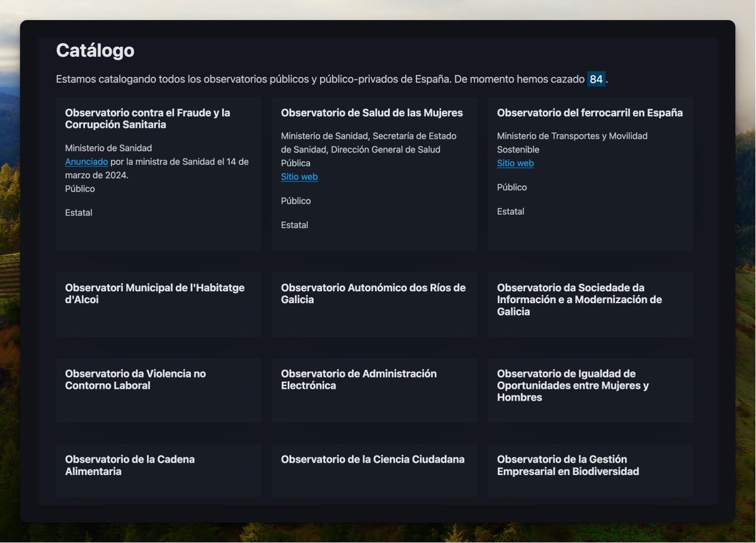Open Sitio web for Observatorio del ferrocarril en España
The width and height of the screenshot is (756, 543).
tap(514, 163)
